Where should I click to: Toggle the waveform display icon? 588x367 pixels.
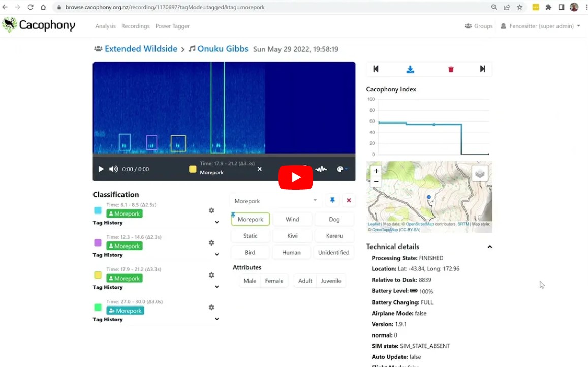pos(321,169)
